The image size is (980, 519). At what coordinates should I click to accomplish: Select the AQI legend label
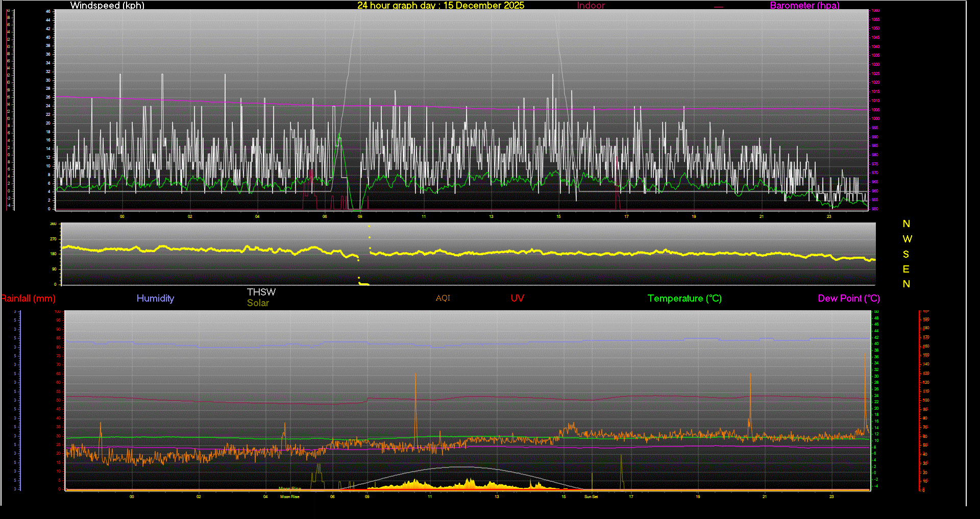tap(443, 298)
